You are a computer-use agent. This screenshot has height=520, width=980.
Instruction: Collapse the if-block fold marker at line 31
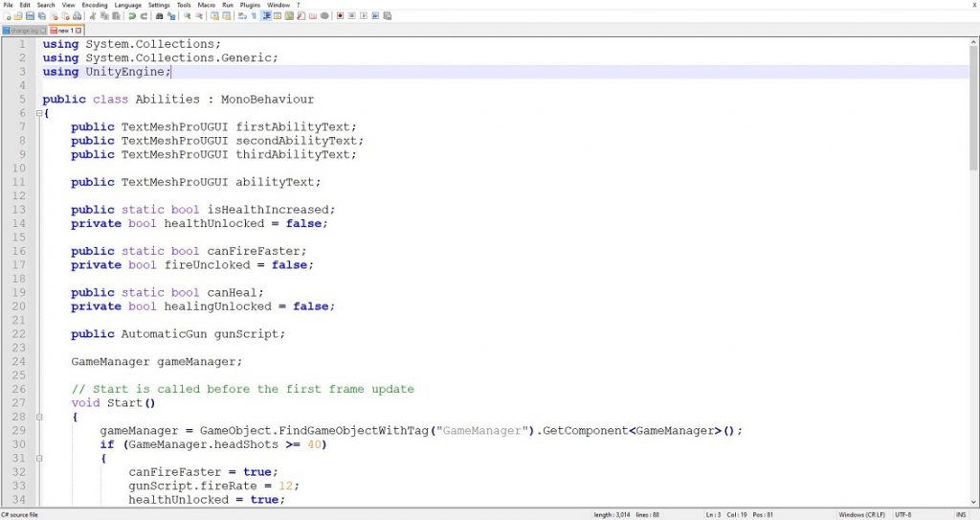pyautogui.click(x=38, y=458)
